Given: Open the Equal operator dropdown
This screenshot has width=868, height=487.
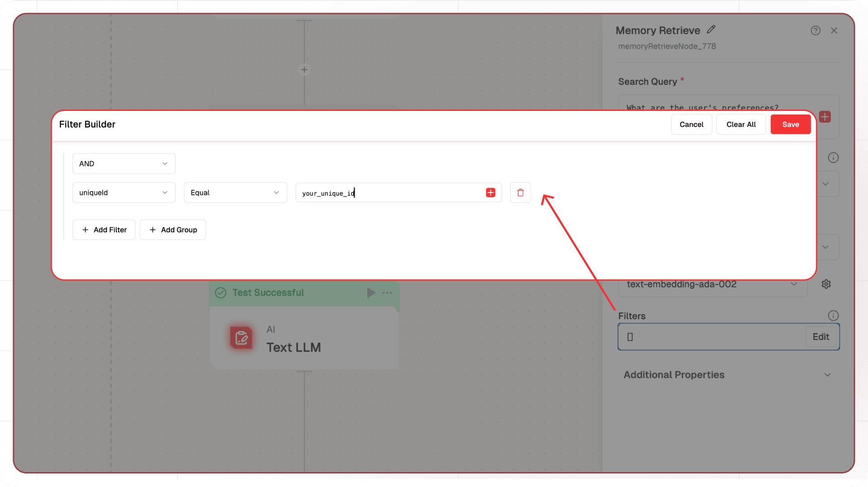Looking at the screenshot, I should click(235, 193).
